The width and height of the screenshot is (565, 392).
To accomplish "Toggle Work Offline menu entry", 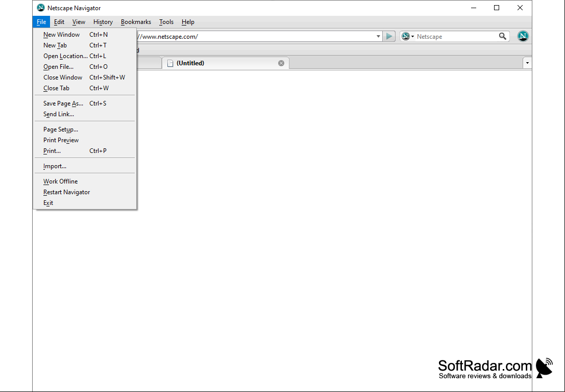I will [85, 181].
